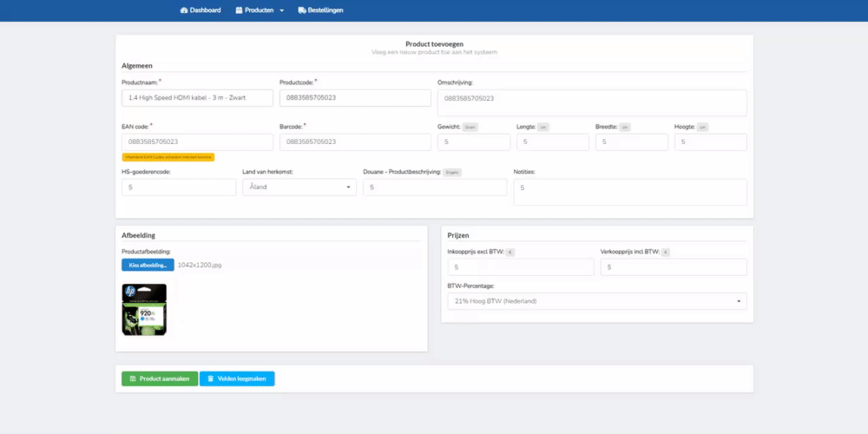
Task: Click the Prijzen section heading
Action: [x=458, y=235]
